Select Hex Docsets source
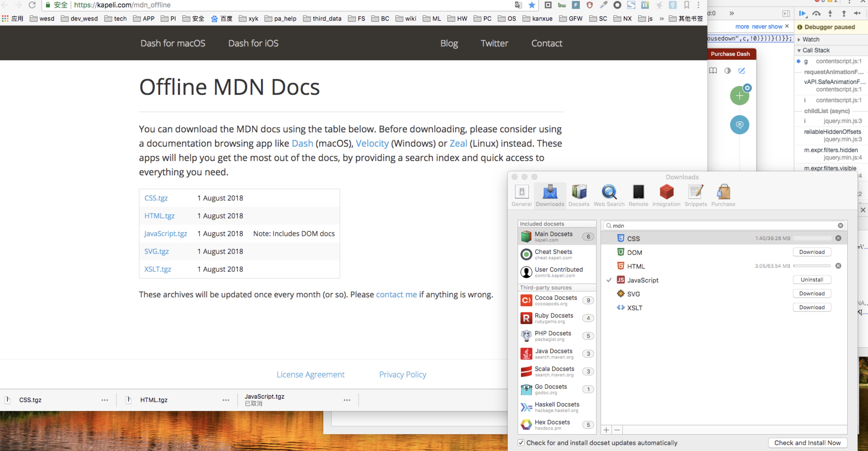The width and height of the screenshot is (868, 451). coord(557,425)
